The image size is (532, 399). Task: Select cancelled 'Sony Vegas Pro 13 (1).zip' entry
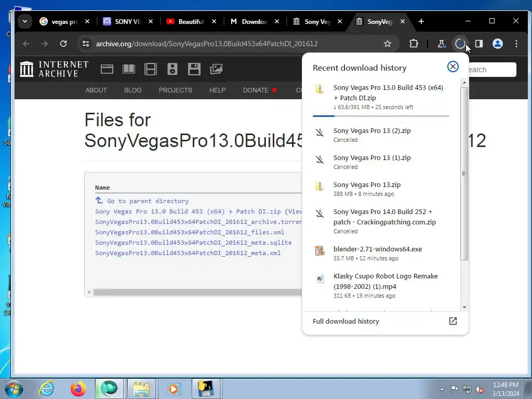pyautogui.click(x=381, y=162)
